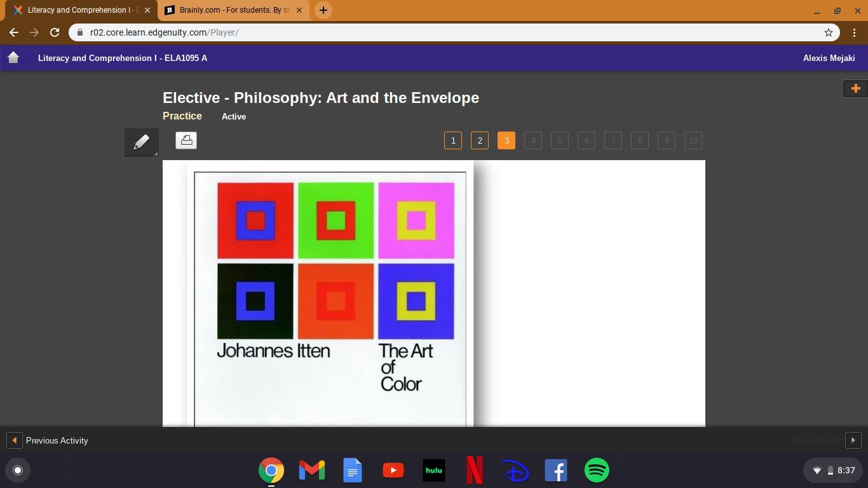Reload the current page

click(x=55, y=32)
